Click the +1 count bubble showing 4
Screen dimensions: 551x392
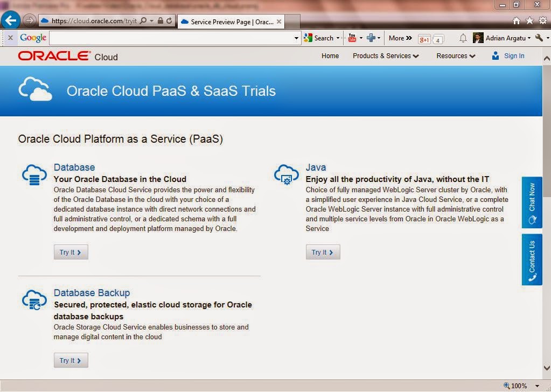pyautogui.click(x=438, y=39)
